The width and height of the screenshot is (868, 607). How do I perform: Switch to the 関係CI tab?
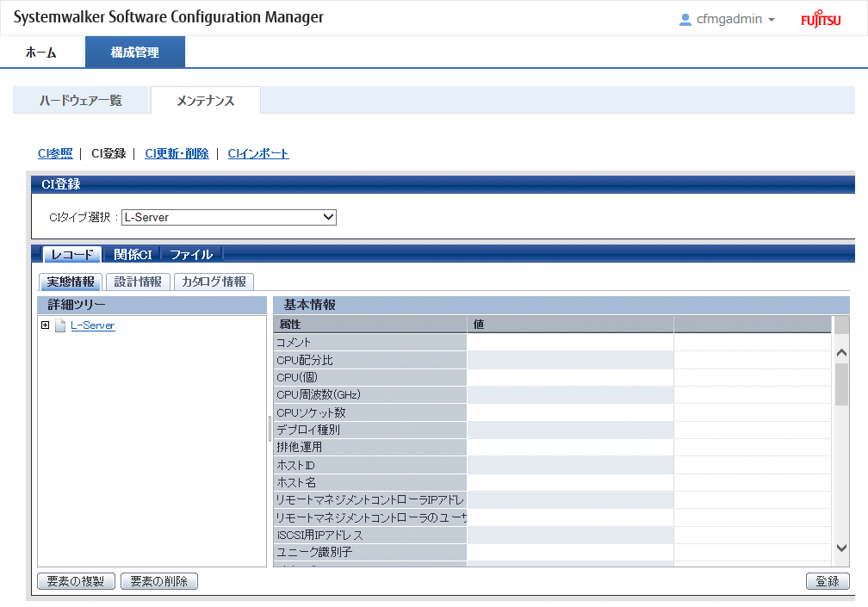tap(133, 255)
